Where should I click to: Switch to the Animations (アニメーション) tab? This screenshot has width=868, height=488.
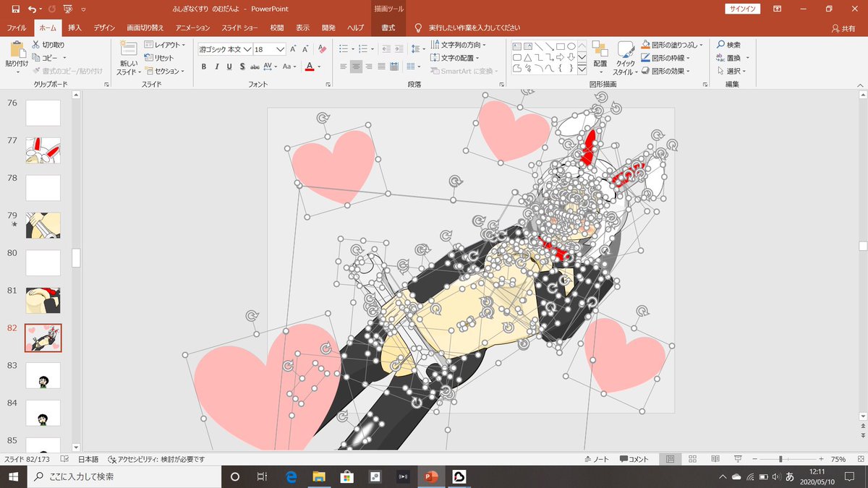coord(192,27)
